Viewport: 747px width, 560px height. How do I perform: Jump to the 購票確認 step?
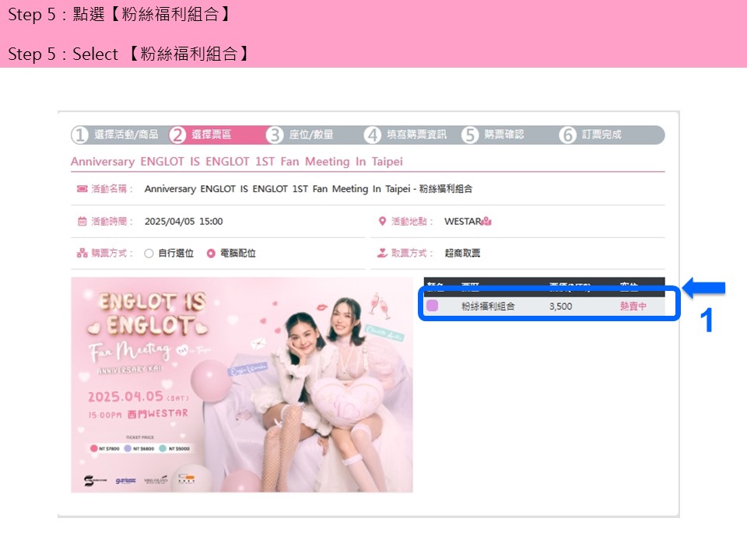(x=504, y=135)
